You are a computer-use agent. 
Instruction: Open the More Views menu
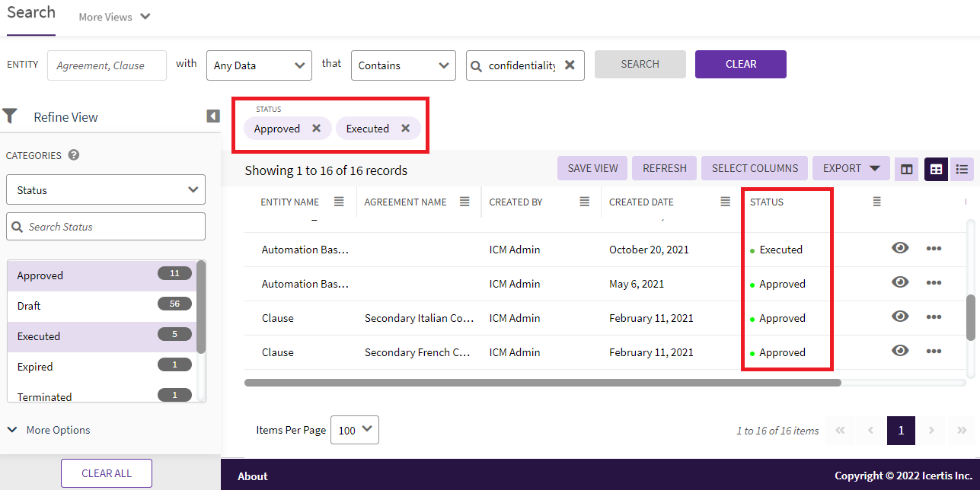[114, 17]
